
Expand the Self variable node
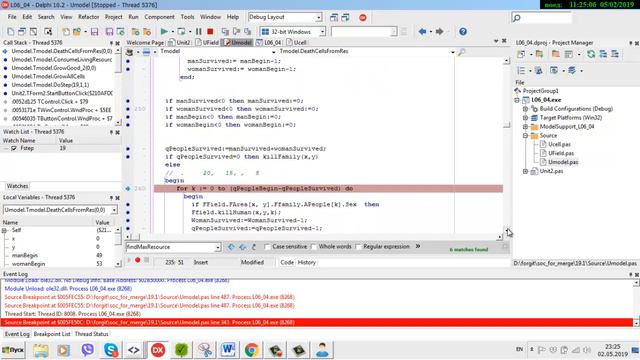(4, 231)
